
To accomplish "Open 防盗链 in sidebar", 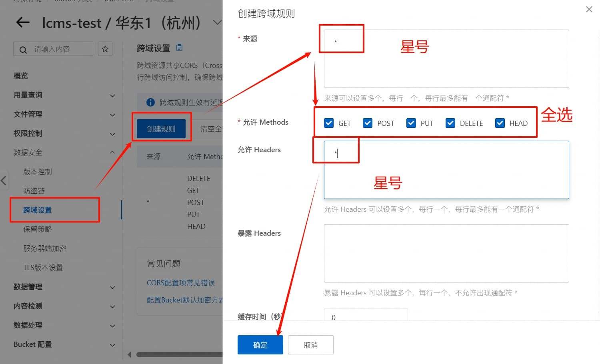I will (x=34, y=191).
